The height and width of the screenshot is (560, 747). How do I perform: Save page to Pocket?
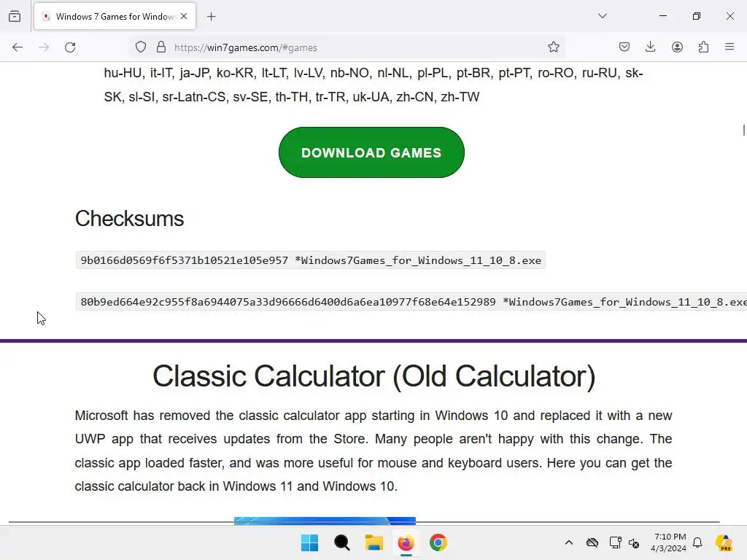(624, 47)
